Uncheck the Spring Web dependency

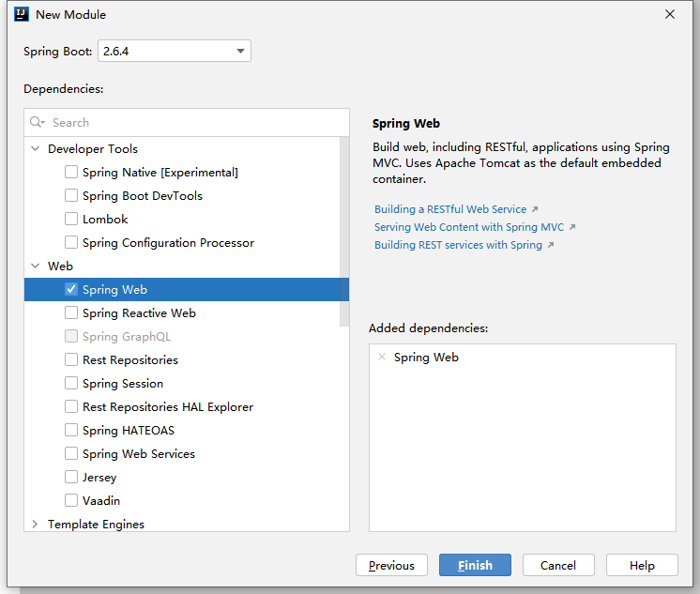pyautogui.click(x=71, y=289)
